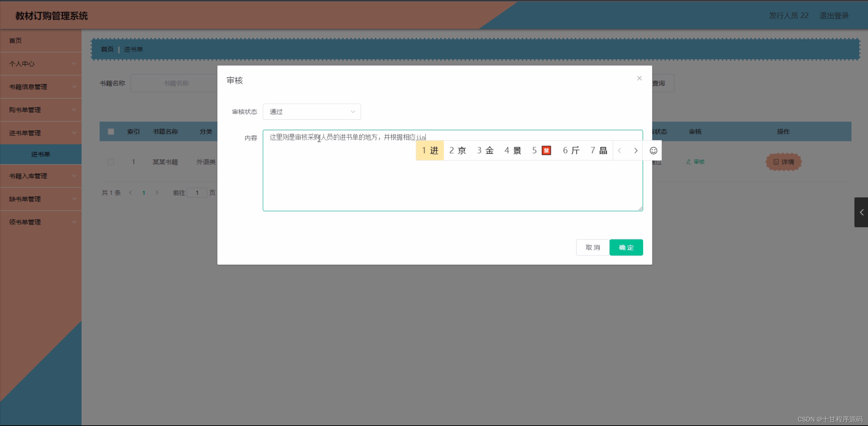The width and height of the screenshot is (868, 426).
Task: Click 退出登录 to log out
Action: click(834, 15)
